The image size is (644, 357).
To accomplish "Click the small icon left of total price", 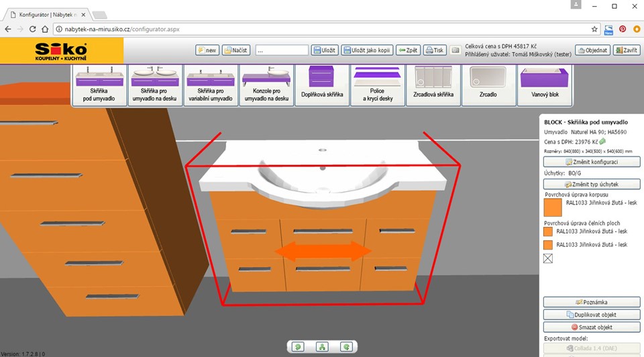I will [x=455, y=50].
